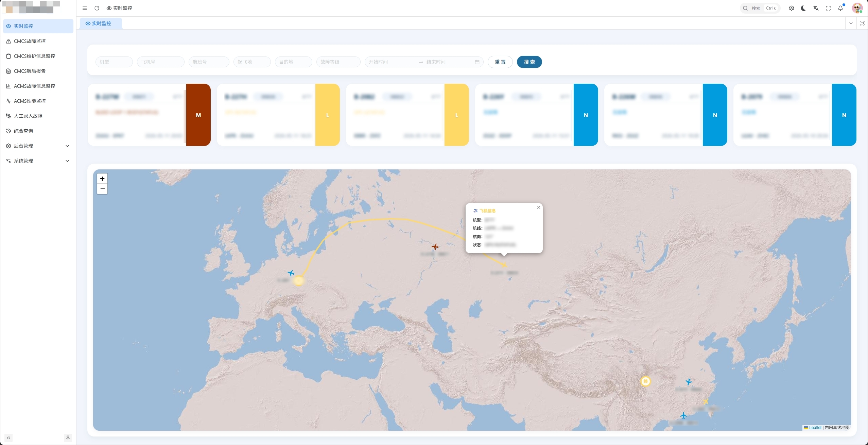Click the fullscreen icon in header
868x445 pixels.
tap(828, 8)
